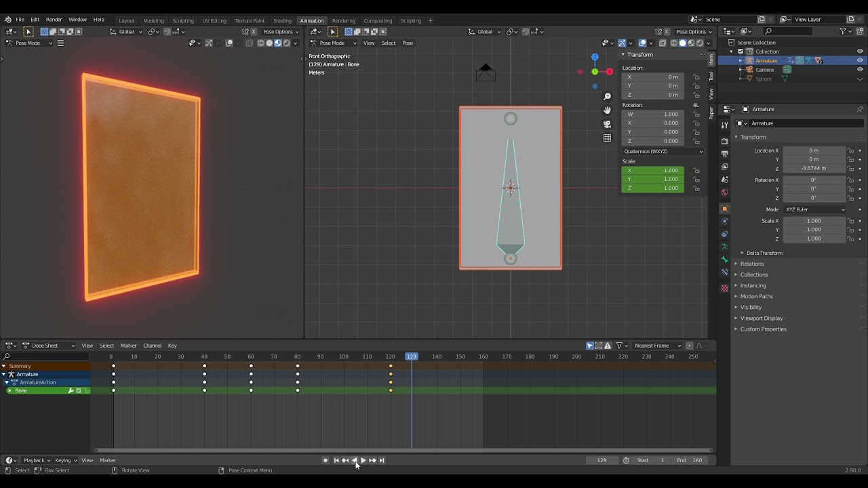
Task: Switch orthographic perspective grid gizmo
Action: click(607, 138)
